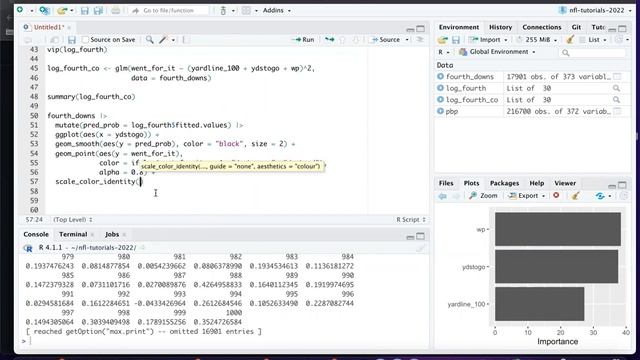The image size is (640, 360).
Task: Open the List view mode dropdown
Action: (x=593, y=40)
